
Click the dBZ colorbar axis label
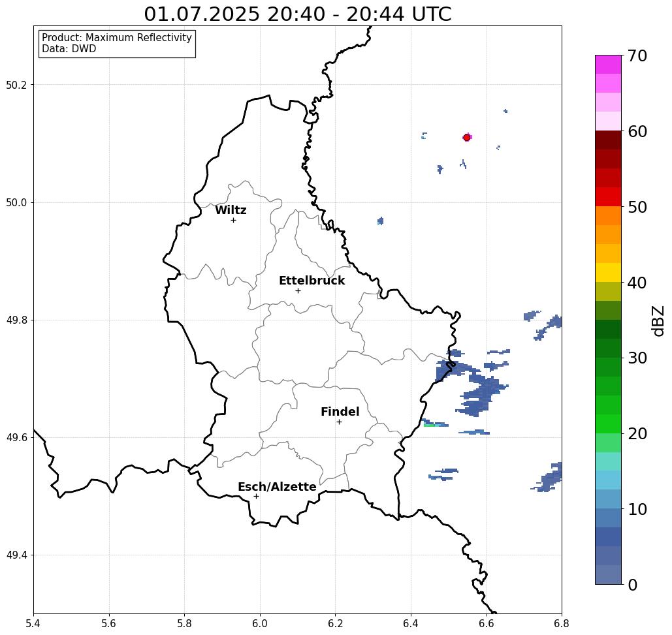coord(658,320)
